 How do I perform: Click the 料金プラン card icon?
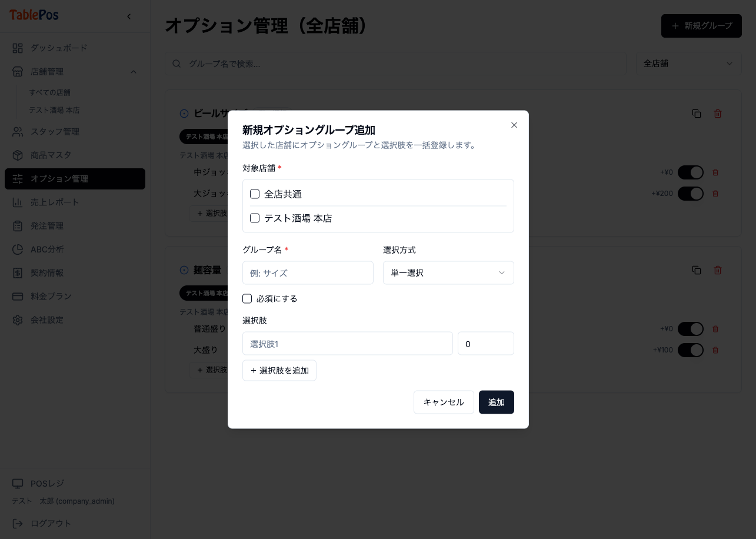[18, 296]
